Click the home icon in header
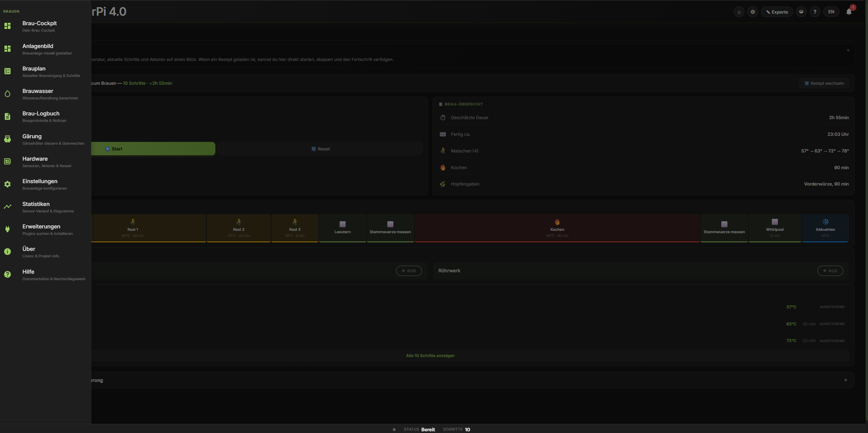Viewport: 868px width, 433px height. click(739, 12)
